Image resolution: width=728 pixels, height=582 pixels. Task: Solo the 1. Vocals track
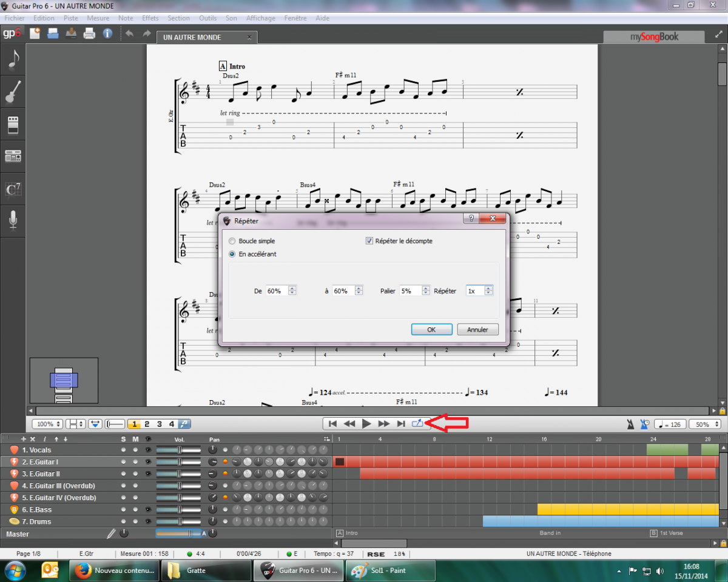pyautogui.click(x=123, y=450)
